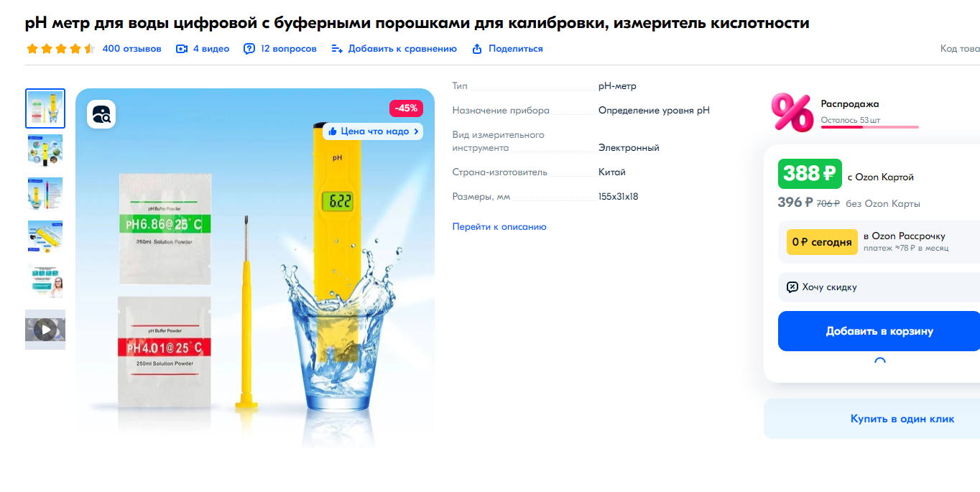Viewport: 980px width, 492px height.
Task: Click the green 388 ₽ Ozon Card price
Action: tap(810, 173)
